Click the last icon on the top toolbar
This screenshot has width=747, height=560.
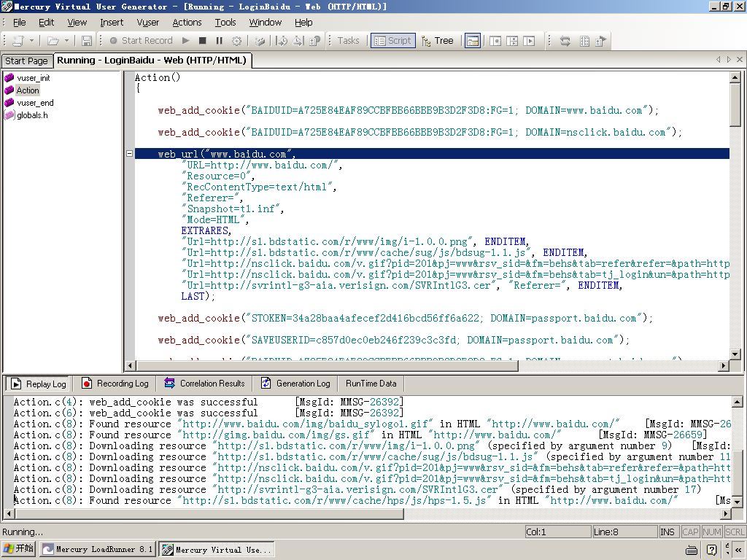click(x=601, y=41)
